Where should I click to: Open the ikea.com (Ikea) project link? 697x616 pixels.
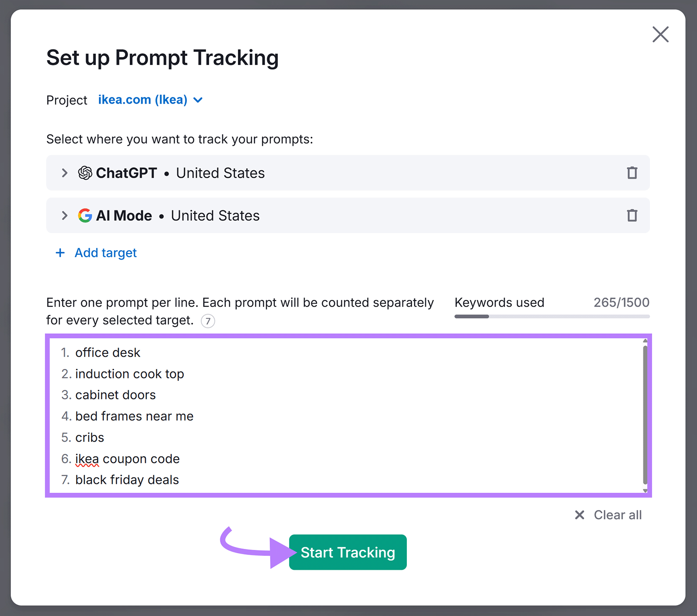[142, 100]
